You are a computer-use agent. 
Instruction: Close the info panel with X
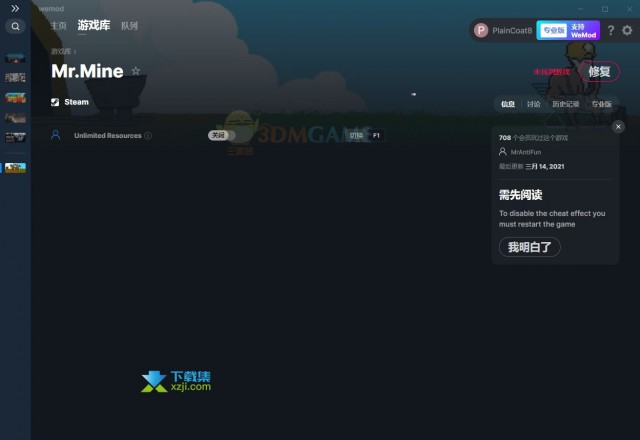[618, 127]
